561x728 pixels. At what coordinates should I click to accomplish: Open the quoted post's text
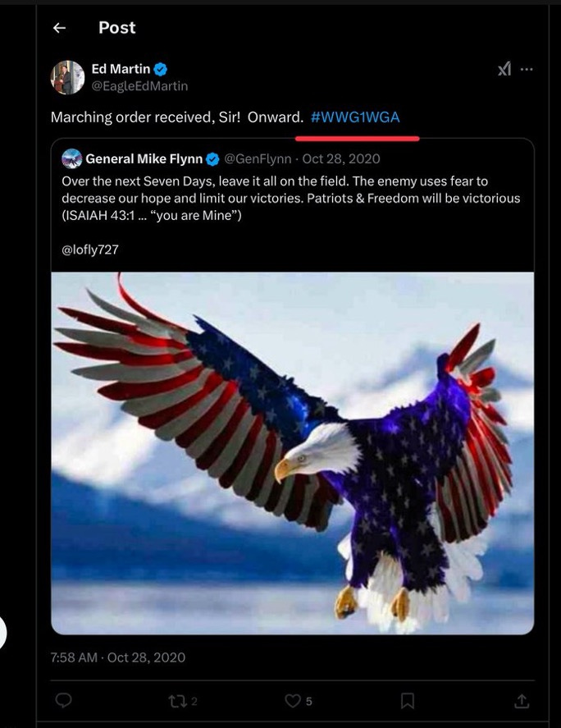[291, 199]
